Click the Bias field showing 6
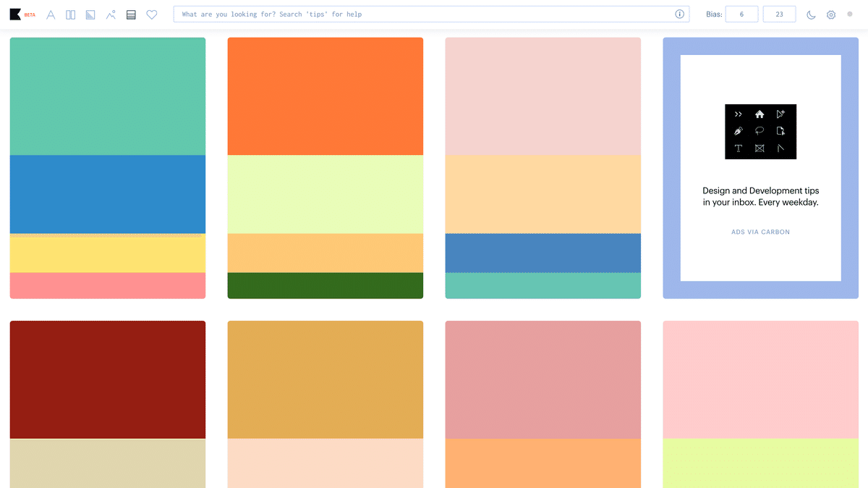 [741, 14]
